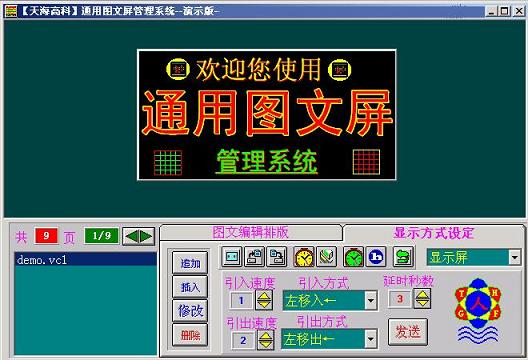Go to previous page with green left arrow
The width and height of the screenshot is (528, 360).
(x=131, y=236)
